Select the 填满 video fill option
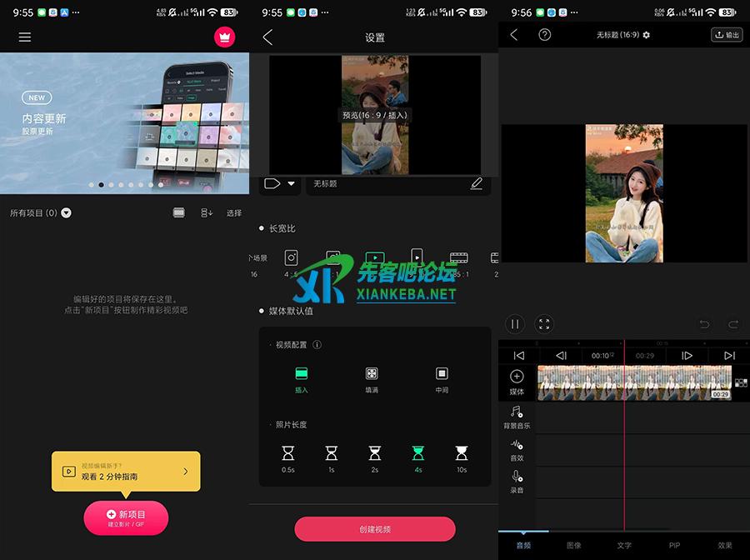Viewport: 750px width, 560px height. (x=372, y=378)
